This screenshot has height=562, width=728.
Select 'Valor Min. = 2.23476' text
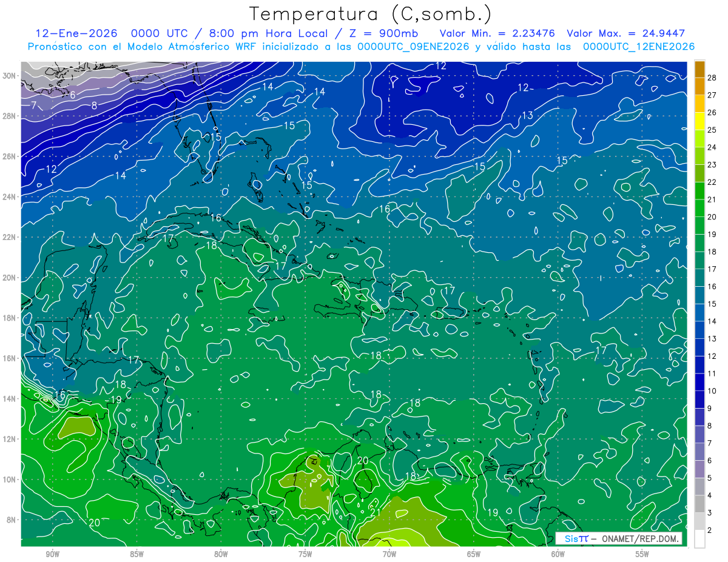pyautogui.click(x=497, y=33)
